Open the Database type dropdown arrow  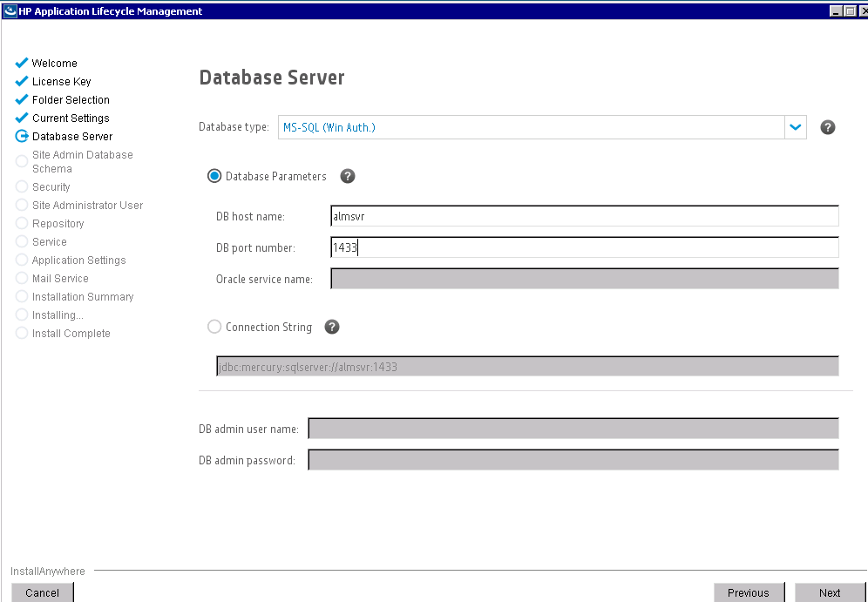click(x=796, y=127)
